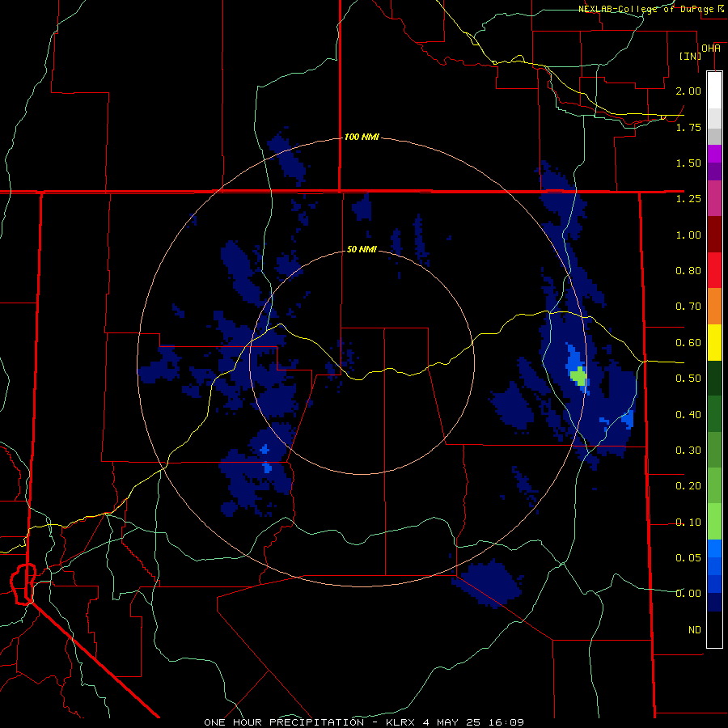Pick the black ND swatch at scale bottom
This screenshot has height=728, width=728.
[714, 629]
